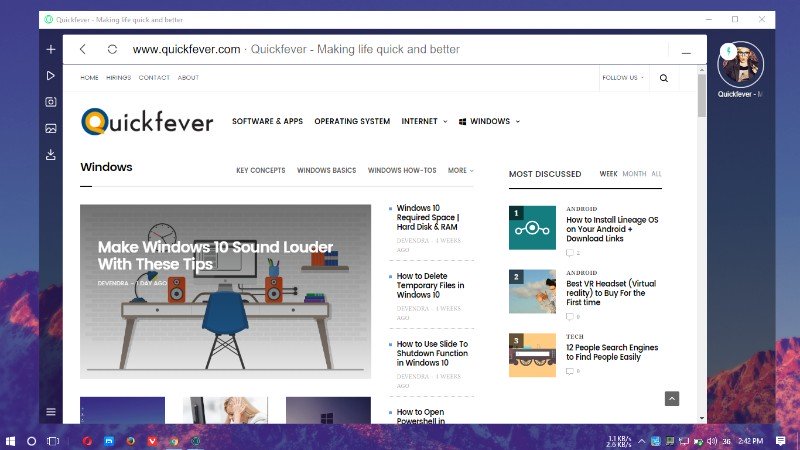The height and width of the screenshot is (450, 800).
Task: Open the downloads panel in sidebar
Action: pyautogui.click(x=51, y=155)
